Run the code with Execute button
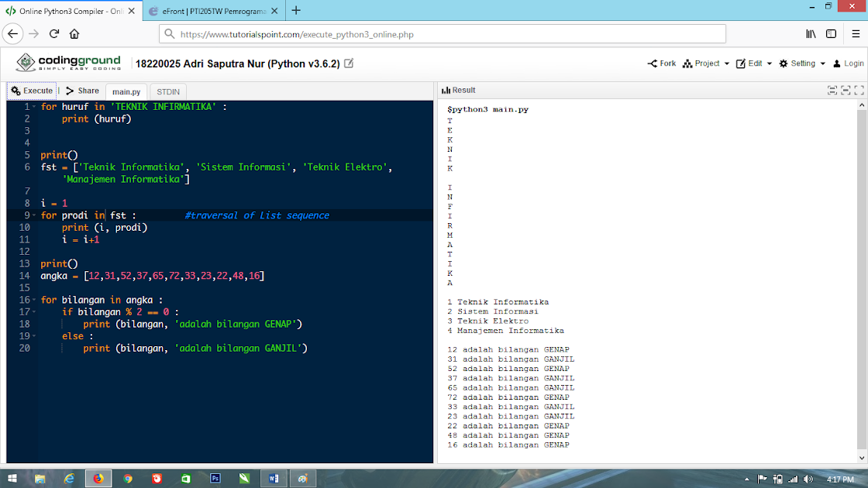The height and width of the screenshot is (488, 868). (x=32, y=91)
